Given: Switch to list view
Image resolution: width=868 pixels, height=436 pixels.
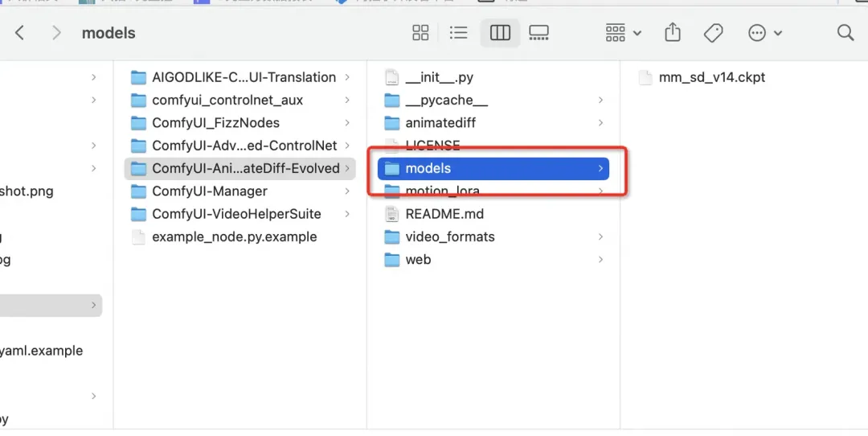Looking at the screenshot, I should [458, 33].
